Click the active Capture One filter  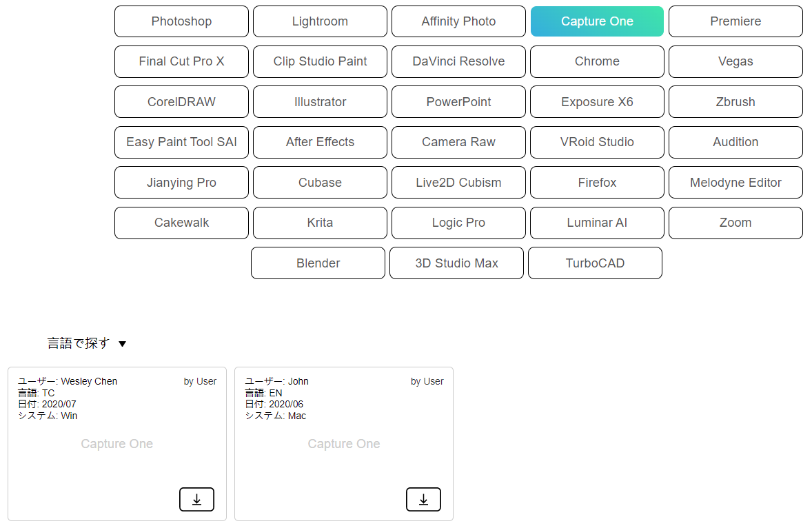pyautogui.click(x=597, y=21)
